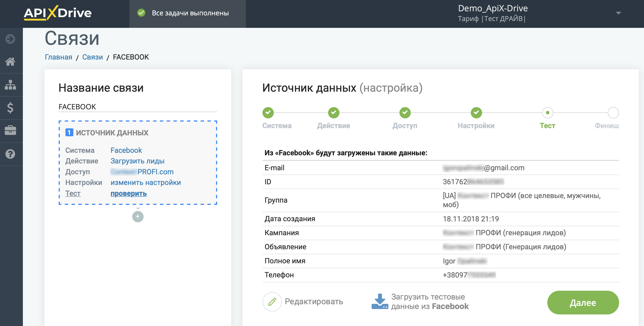The height and width of the screenshot is (326, 644).
Task: Click the Demo_ApiX-Drive account name
Action: 493,8
